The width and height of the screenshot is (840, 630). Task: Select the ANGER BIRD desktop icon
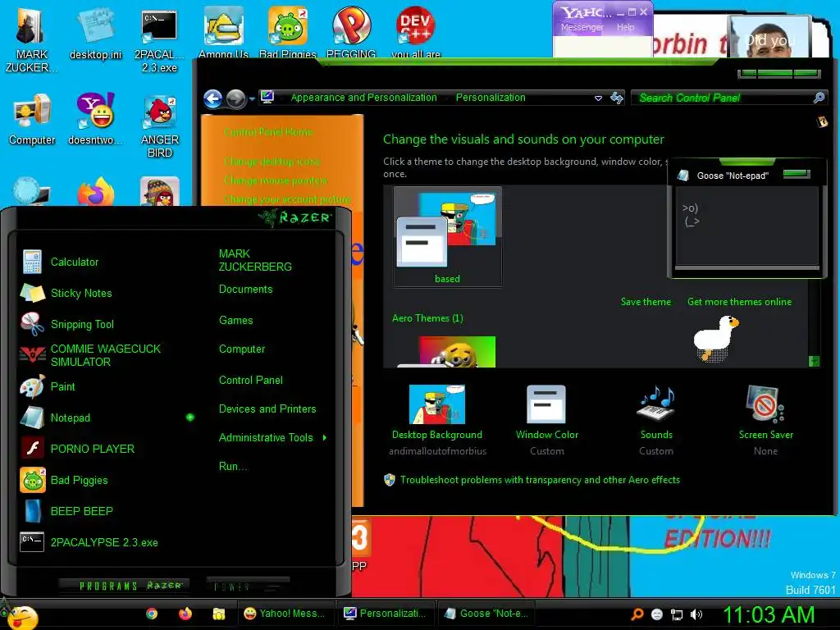160,126
